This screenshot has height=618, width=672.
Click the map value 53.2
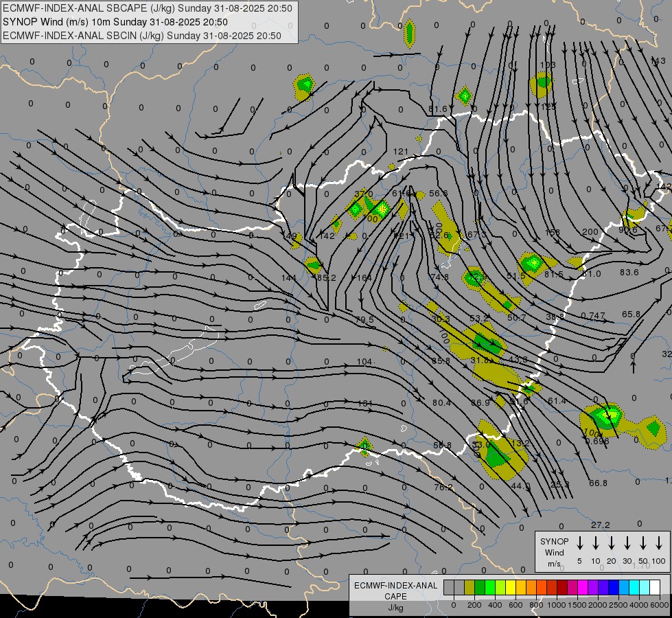pyautogui.click(x=478, y=318)
